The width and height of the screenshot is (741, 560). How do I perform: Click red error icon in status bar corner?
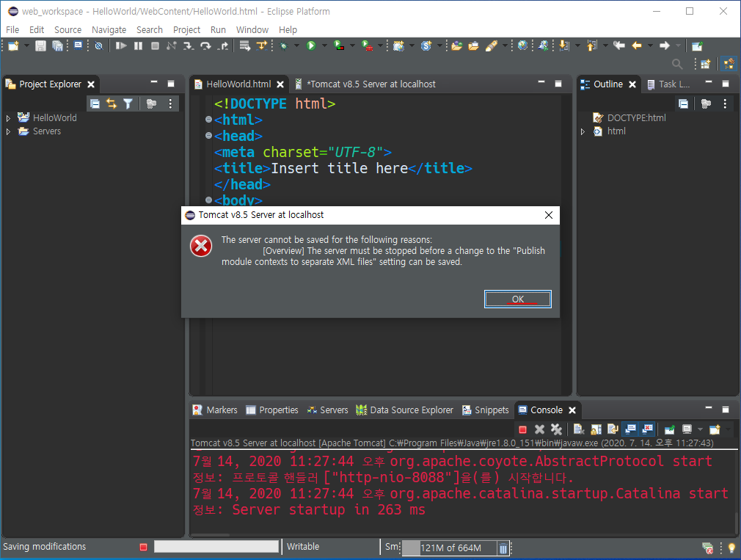coord(707,548)
